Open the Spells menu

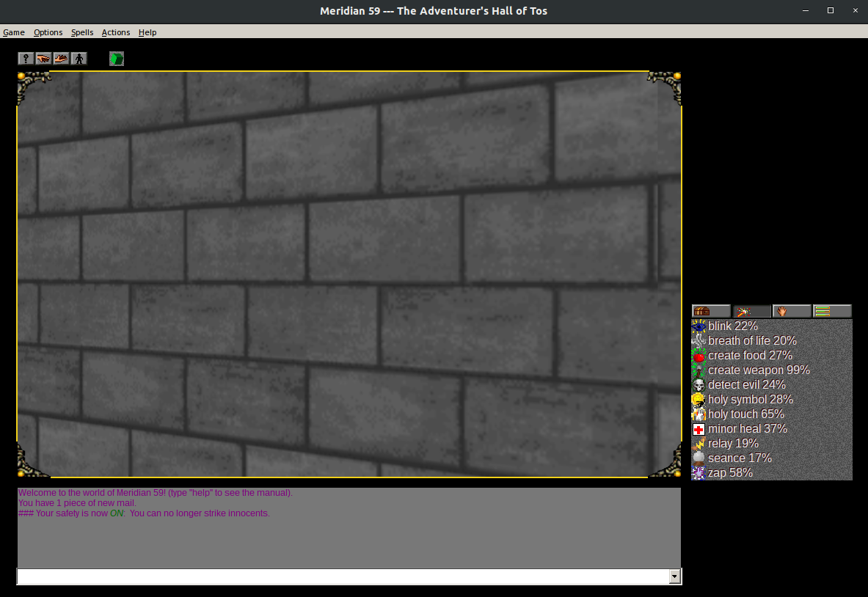82,32
